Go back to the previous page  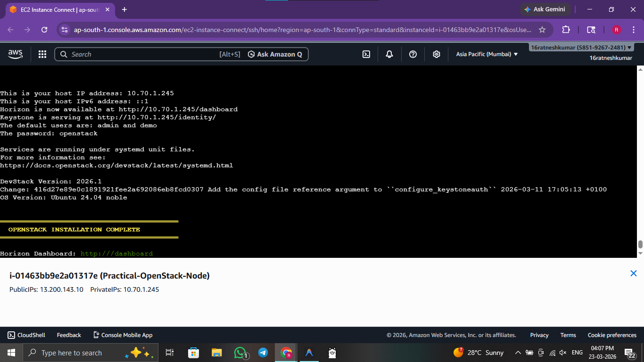pos(11,30)
